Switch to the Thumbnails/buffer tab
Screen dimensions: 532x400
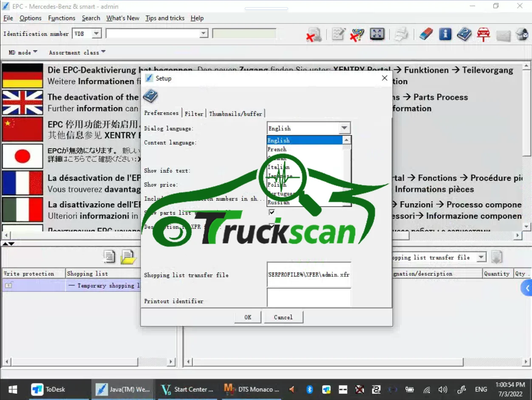235,113
